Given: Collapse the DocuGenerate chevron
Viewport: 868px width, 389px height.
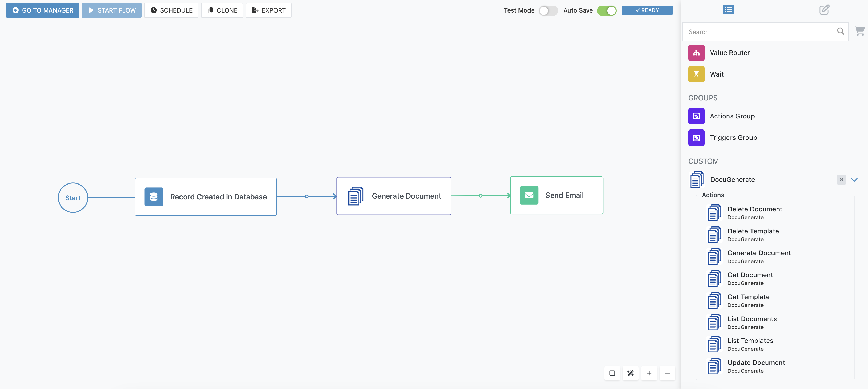Looking at the screenshot, I should coord(854,179).
